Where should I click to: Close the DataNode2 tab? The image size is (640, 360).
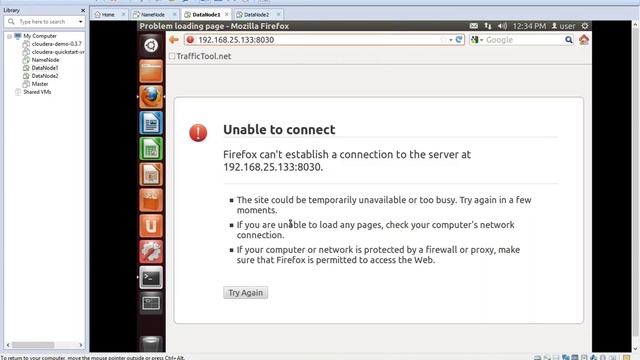tap(278, 14)
